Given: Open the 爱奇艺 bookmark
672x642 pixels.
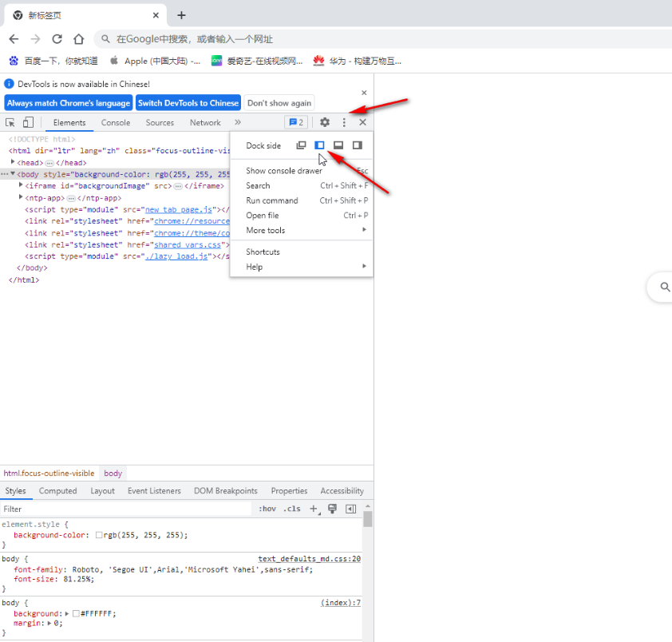Looking at the screenshot, I should click(257, 61).
